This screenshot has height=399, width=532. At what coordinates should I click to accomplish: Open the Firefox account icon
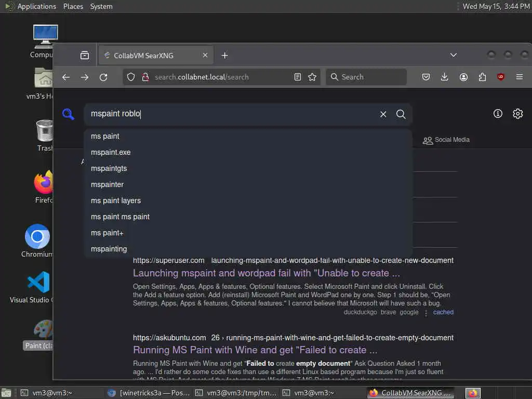click(463, 77)
